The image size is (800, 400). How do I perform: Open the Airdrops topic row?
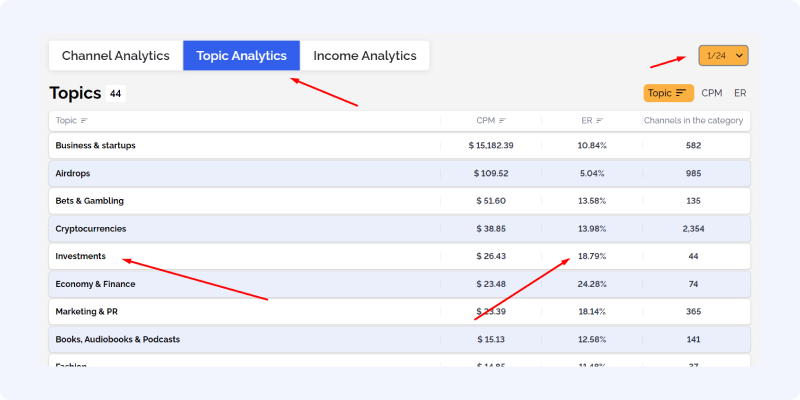(x=399, y=173)
